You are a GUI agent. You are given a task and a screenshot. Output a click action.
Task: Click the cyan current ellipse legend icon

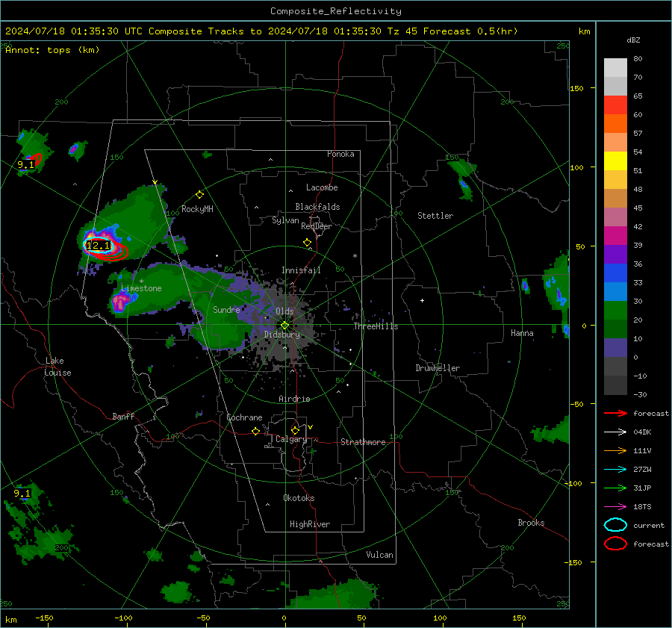click(x=615, y=525)
